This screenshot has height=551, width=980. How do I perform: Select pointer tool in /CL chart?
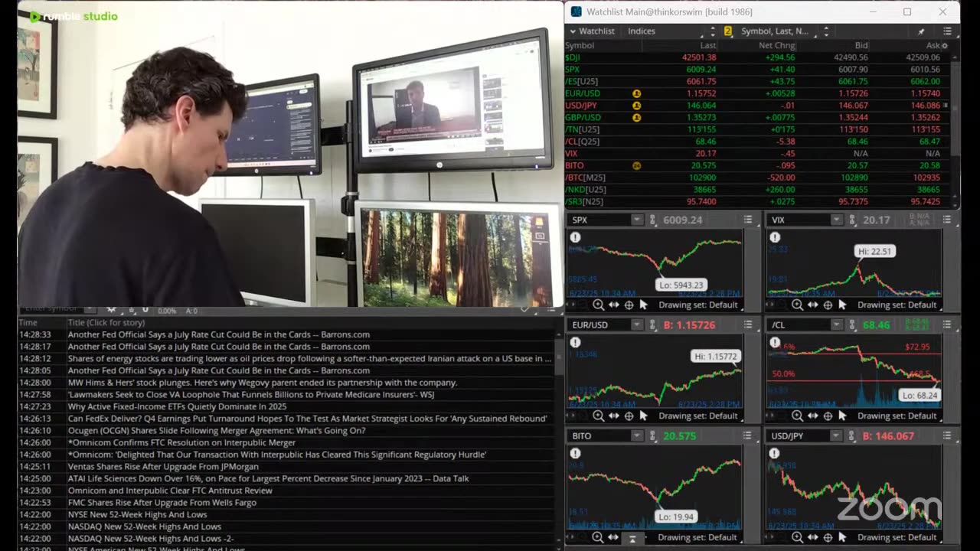[x=842, y=416]
